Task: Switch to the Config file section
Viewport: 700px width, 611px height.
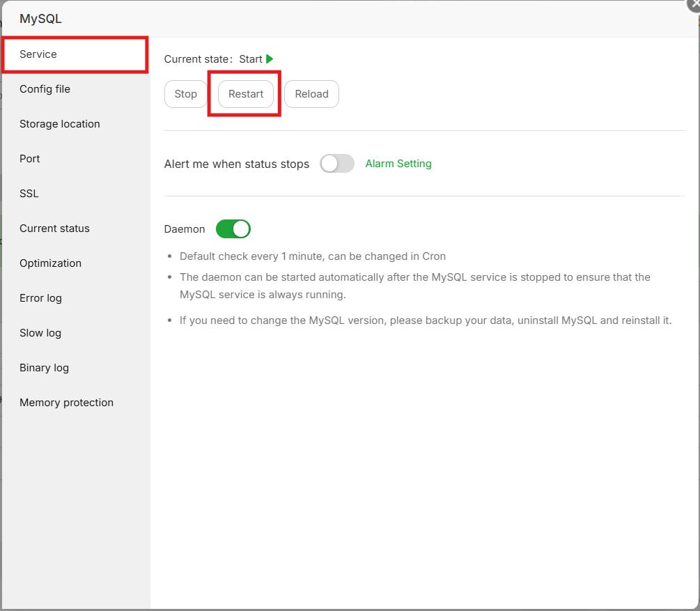Action: pyautogui.click(x=45, y=89)
